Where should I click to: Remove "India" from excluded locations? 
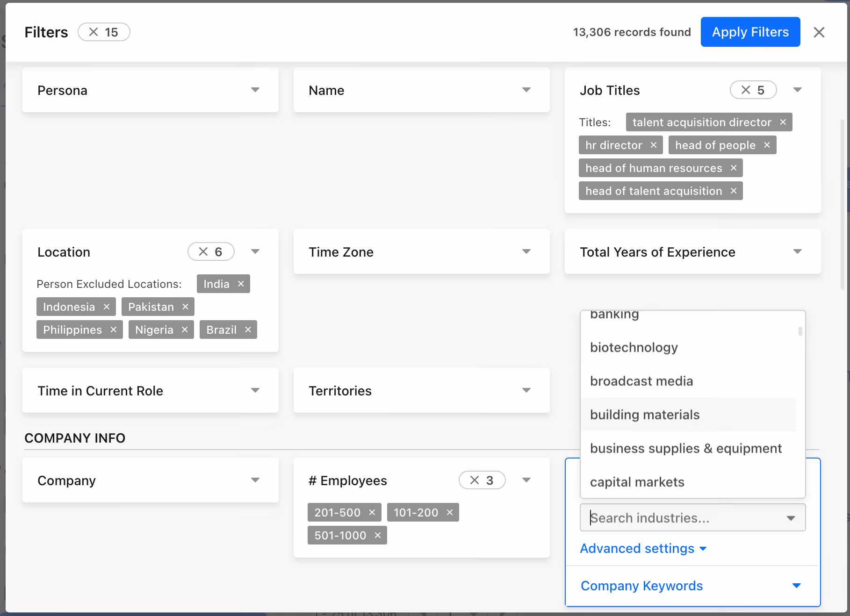pos(241,284)
